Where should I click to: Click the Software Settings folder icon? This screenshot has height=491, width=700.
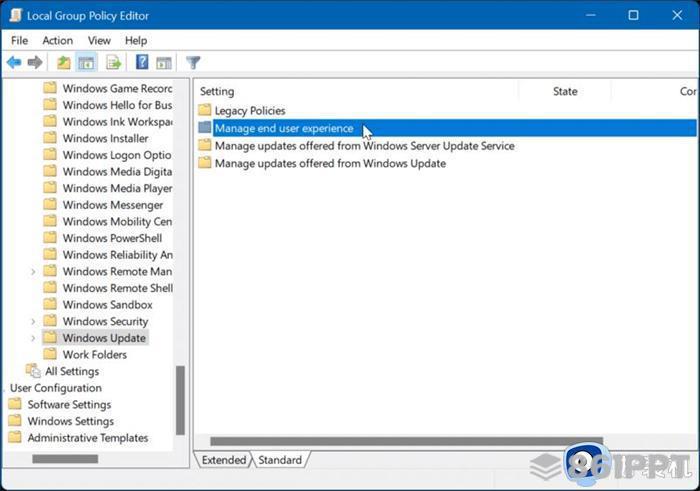[x=15, y=404]
